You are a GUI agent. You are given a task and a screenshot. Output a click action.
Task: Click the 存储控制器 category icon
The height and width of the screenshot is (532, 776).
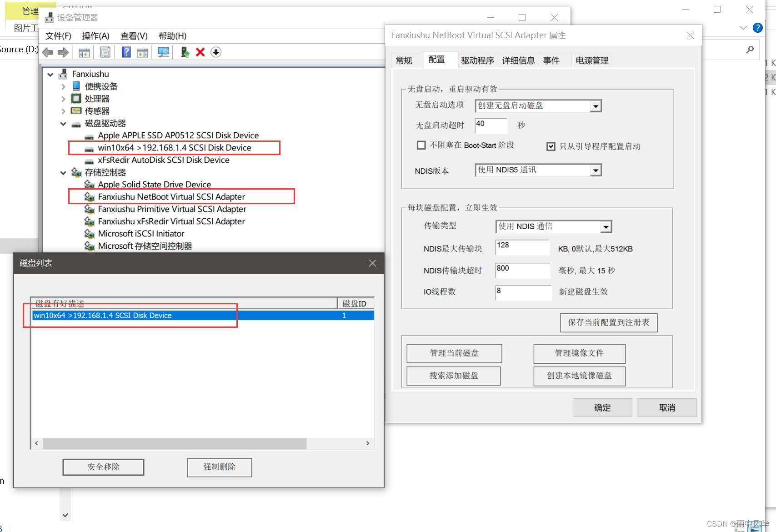coord(76,172)
